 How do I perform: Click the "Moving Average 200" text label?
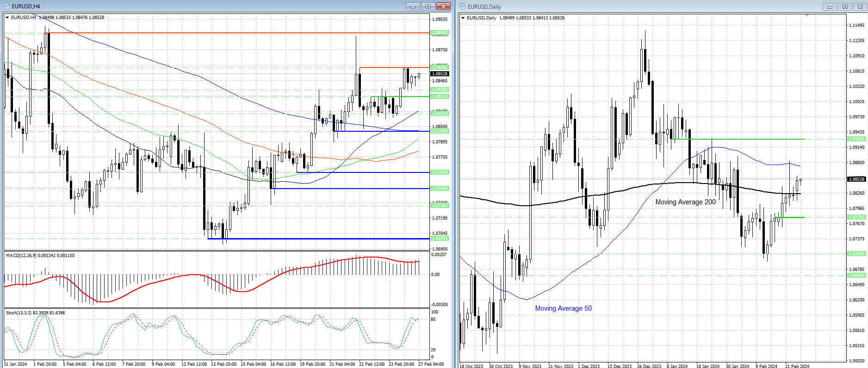(x=685, y=202)
